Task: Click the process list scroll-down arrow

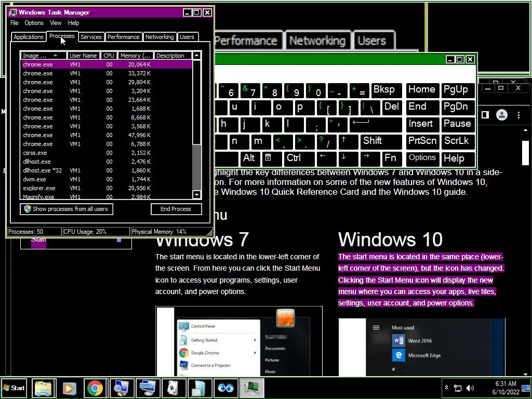Action: tap(197, 195)
